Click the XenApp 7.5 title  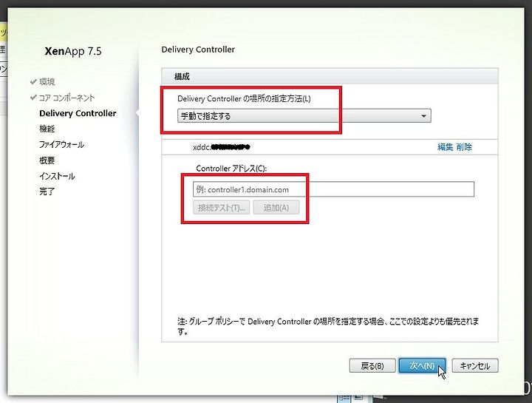pos(73,51)
